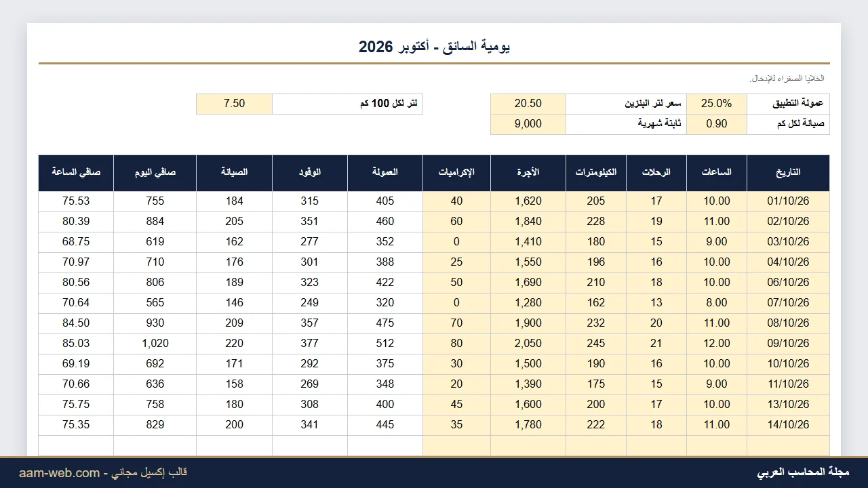Screen dimensions: 868x488
Task: Click the sheet title يومية السائق - أكتوبر 2026
Action: (x=434, y=46)
